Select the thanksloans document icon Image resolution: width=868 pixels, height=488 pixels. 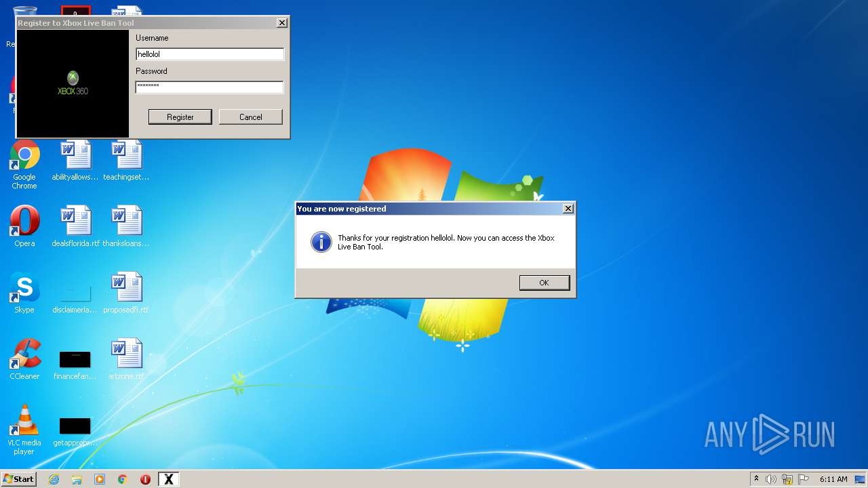coord(126,226)
